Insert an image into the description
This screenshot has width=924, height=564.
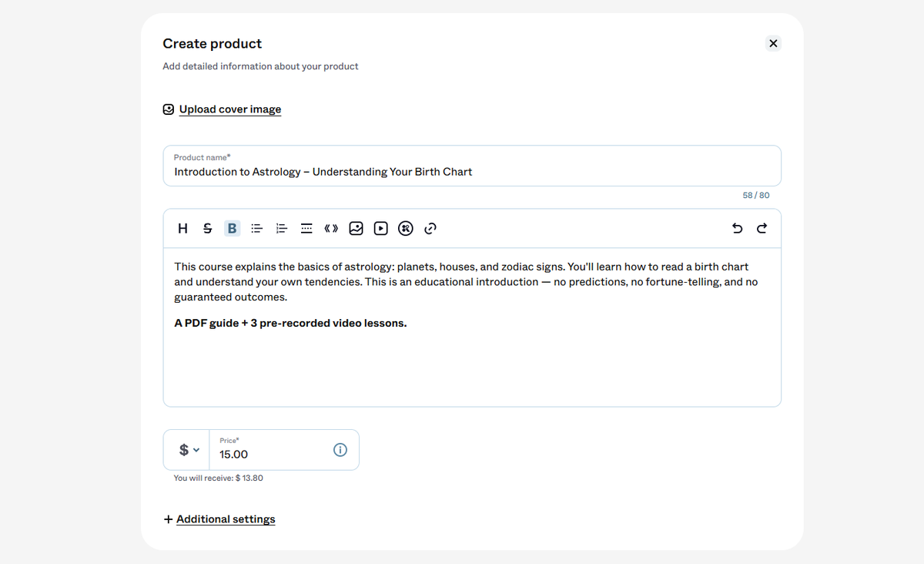pos(356,228)
